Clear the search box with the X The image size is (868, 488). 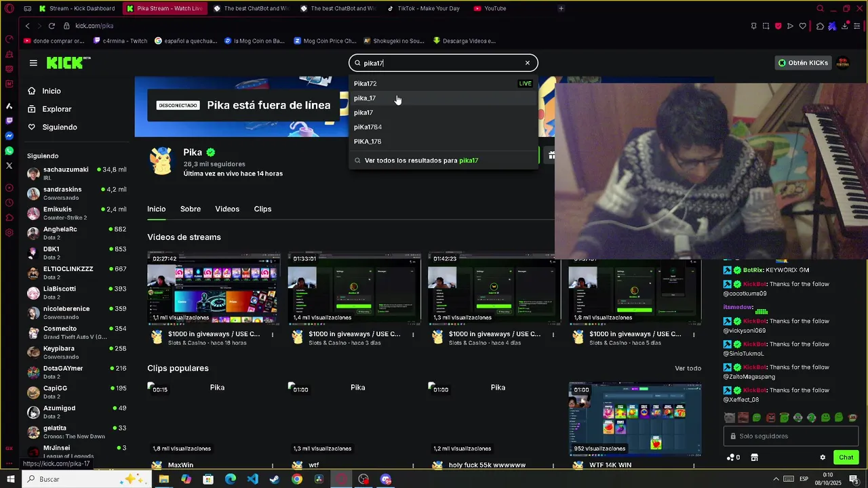[528, 63]
